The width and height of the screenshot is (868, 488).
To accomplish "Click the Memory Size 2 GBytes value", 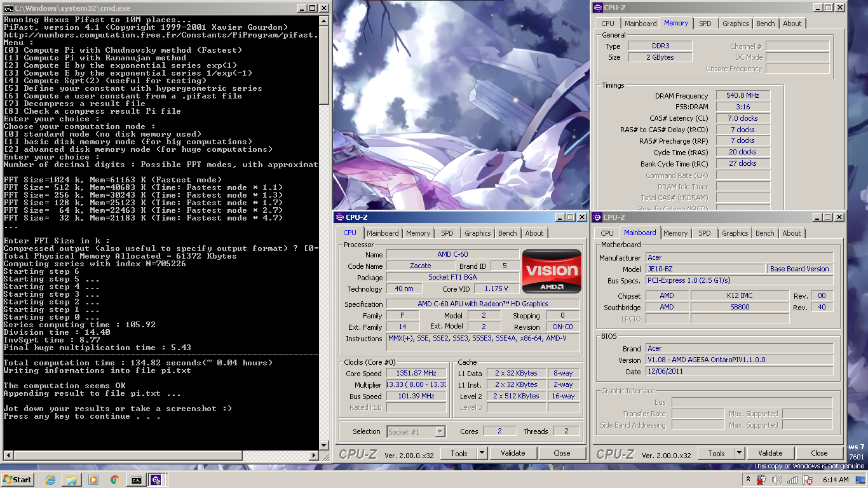I will [660, 57].
